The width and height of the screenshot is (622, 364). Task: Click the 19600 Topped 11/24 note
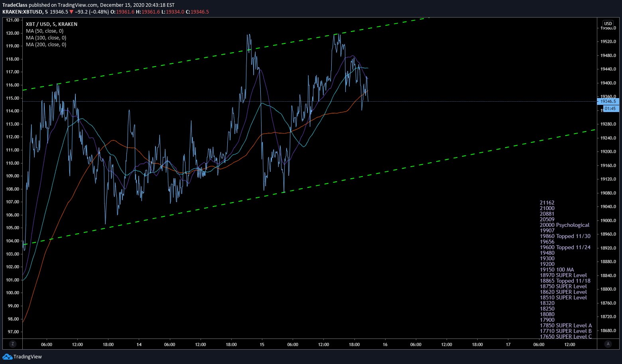[x=565, y=247]
